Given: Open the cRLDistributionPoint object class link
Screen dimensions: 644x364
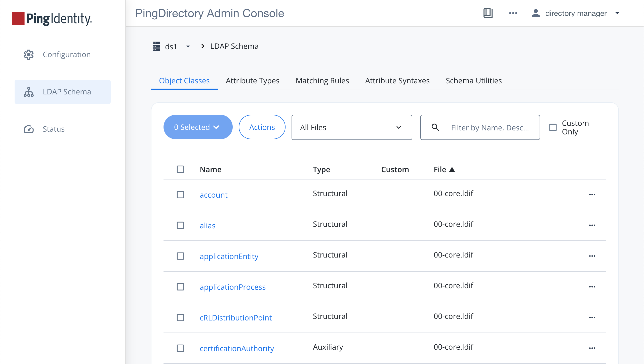Looking at the screenshot, I should (x=235, y=318).
